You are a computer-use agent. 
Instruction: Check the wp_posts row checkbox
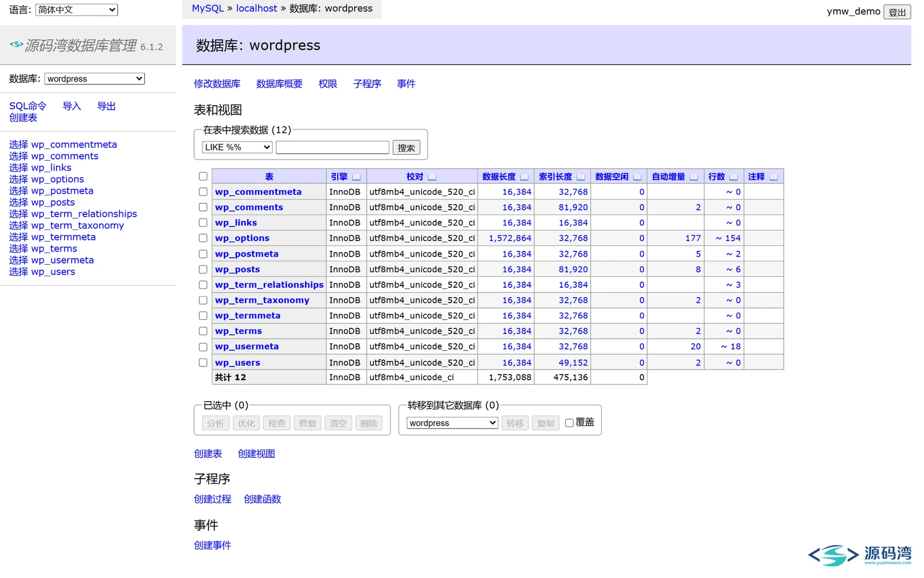click(x=203, y=269)
